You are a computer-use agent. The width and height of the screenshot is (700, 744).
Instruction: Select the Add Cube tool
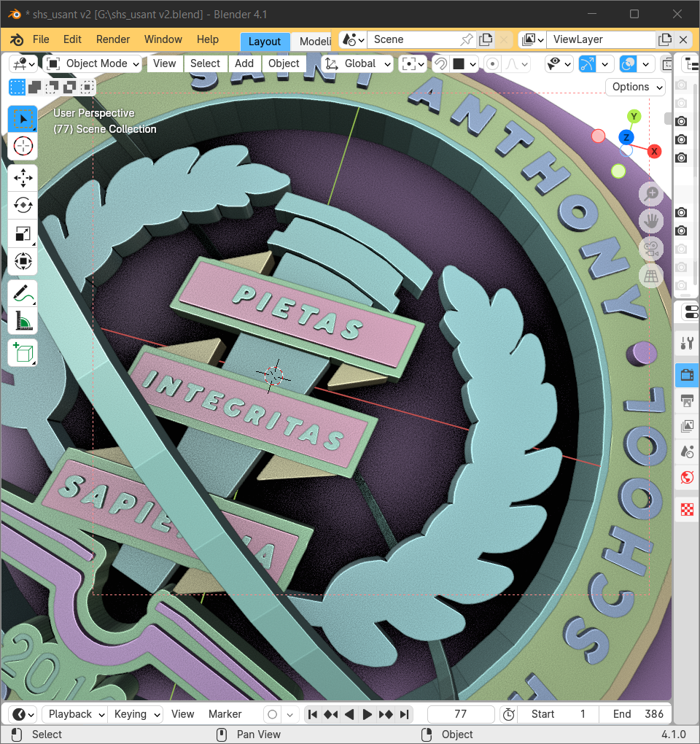pos(23,353)
